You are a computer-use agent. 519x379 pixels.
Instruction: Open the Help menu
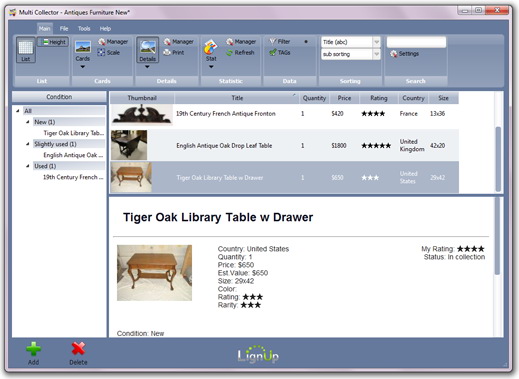[105, 29]
